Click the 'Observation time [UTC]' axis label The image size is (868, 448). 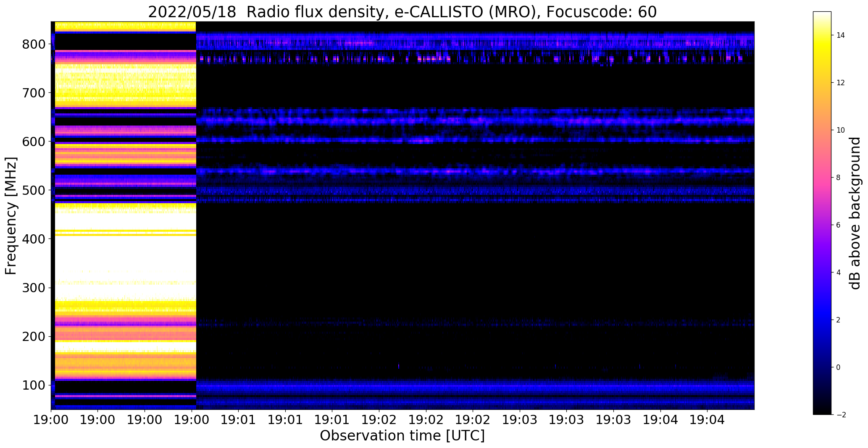402,436
